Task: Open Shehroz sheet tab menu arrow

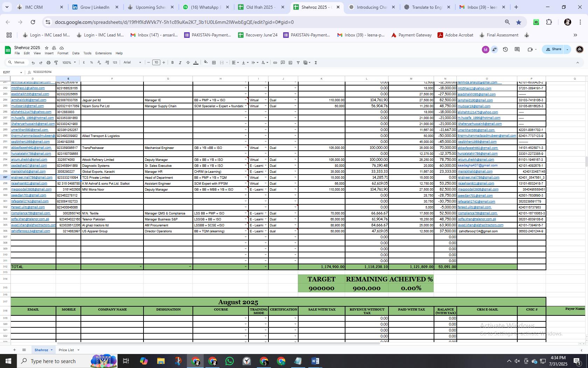Action: click(51, 350)
